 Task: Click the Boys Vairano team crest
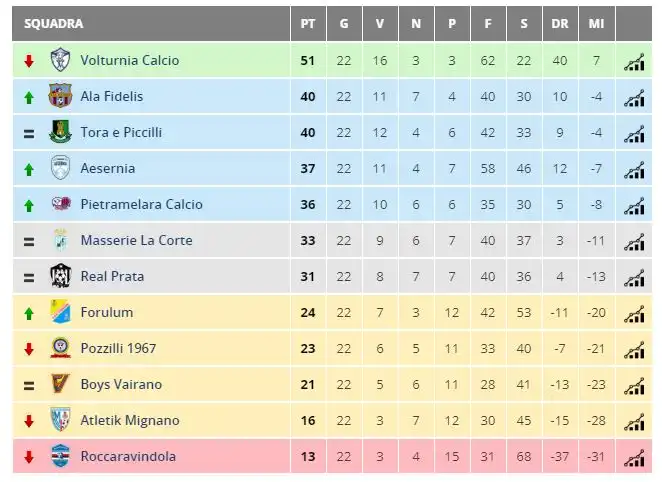tap(60, 383)
